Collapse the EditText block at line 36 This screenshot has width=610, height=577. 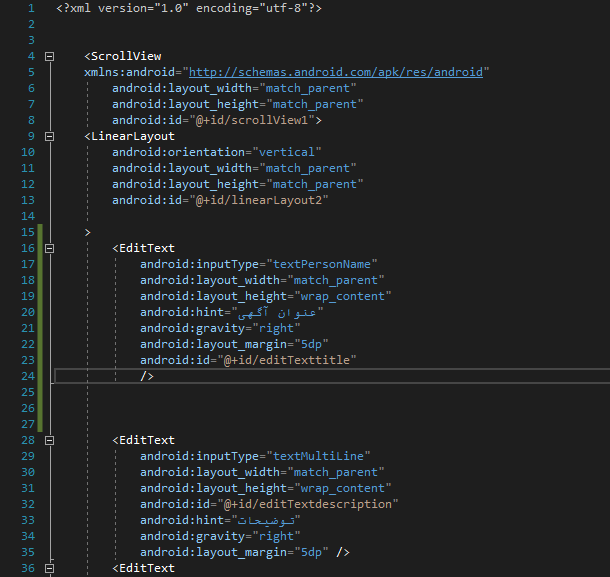click(47, 568)
